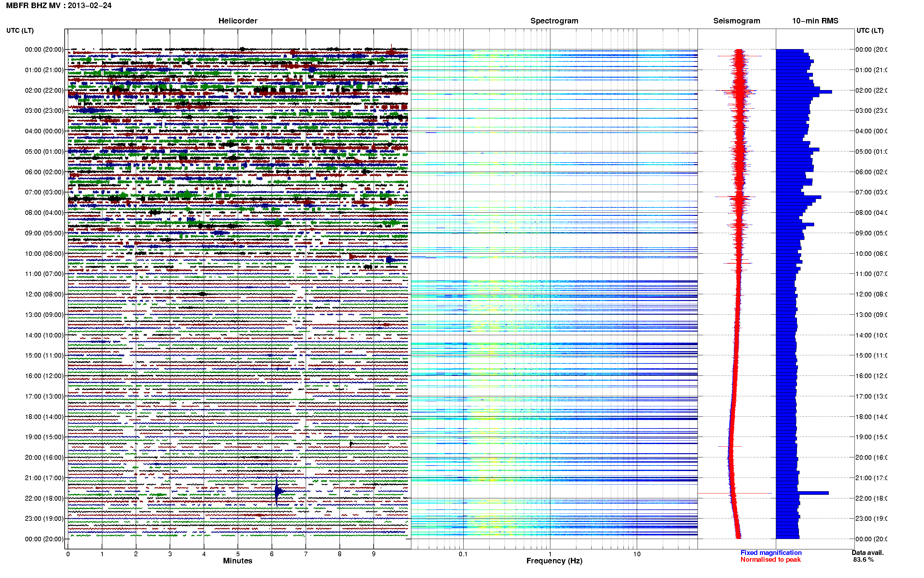Select the '10-min RMS' panel heading
Screen dimensions: 924x578
[815, 21]
